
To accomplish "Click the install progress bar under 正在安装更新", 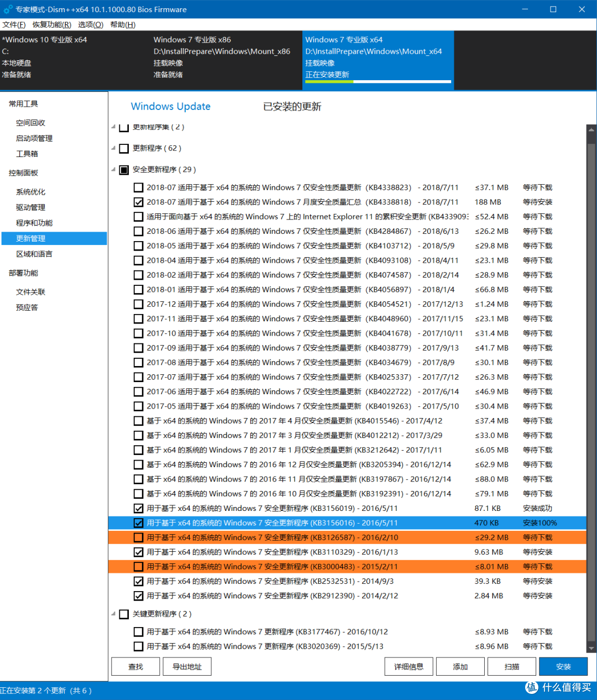I will pyautogui.click(x=378, y=82).
